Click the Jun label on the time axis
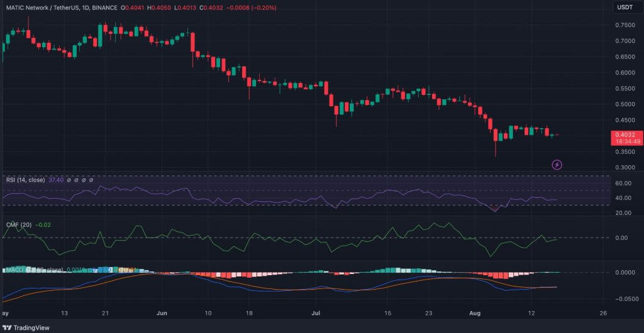The height and width of the screenshot is (333, 644). (163, 314)
